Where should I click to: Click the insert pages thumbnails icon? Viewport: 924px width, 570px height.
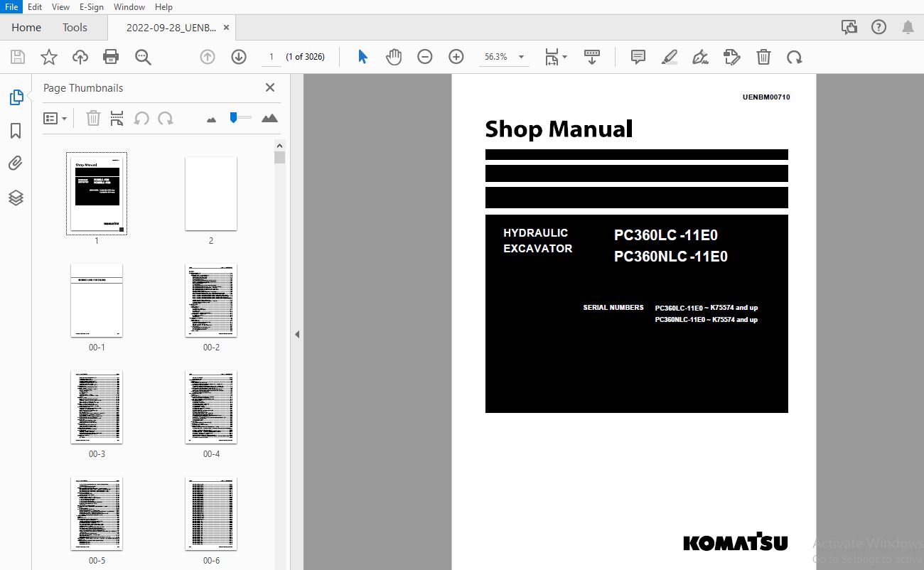coord(117,118)
